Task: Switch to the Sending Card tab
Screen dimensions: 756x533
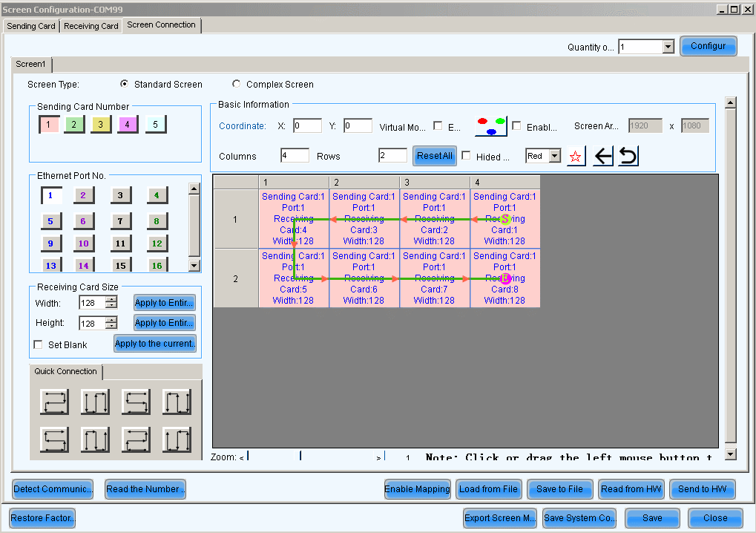Action: [31, 26]
